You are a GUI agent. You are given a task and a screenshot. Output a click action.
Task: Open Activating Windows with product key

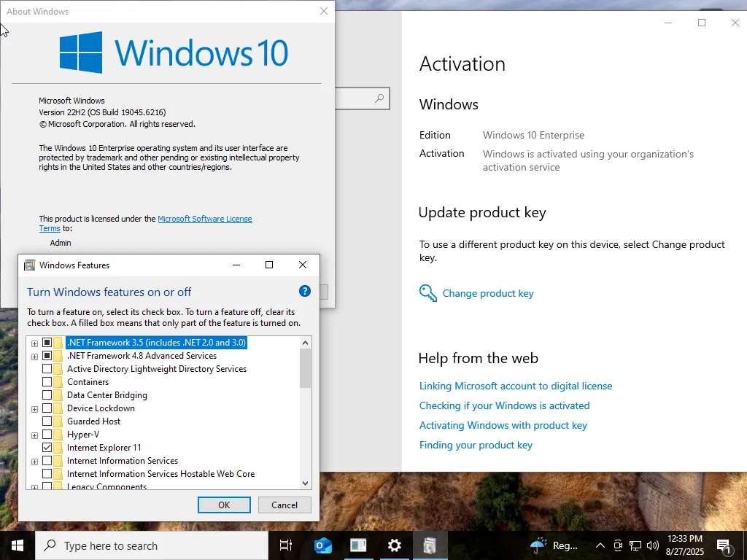(503, 425)
